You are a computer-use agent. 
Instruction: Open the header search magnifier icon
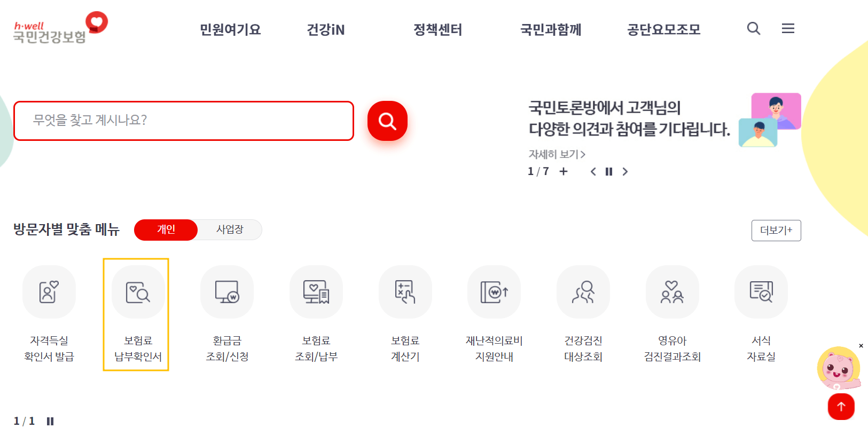[754, 28]
